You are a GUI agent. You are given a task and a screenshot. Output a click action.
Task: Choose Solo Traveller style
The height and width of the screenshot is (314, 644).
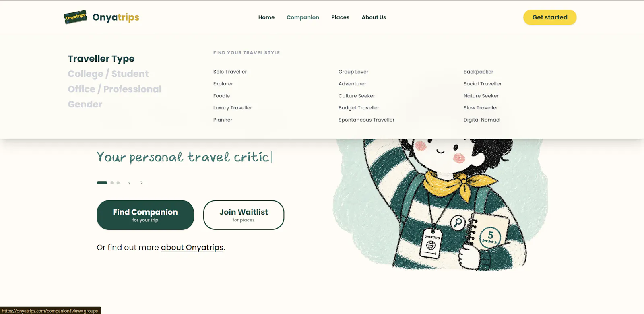pos(230,72)
